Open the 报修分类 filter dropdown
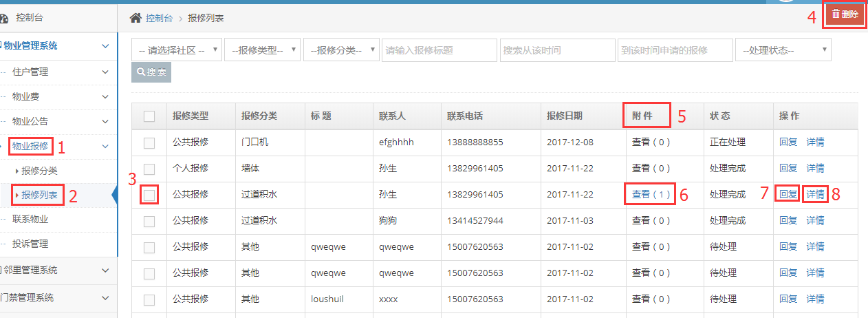This screenshot has height=318, width=868. point(341,50)
